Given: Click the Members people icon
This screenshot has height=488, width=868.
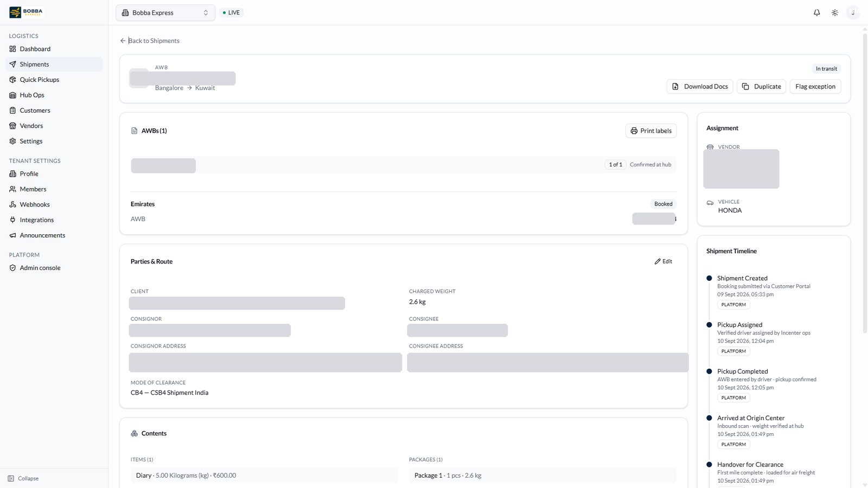Looking at the screenshot, I should pyautogui.click(x=12, y=189).
